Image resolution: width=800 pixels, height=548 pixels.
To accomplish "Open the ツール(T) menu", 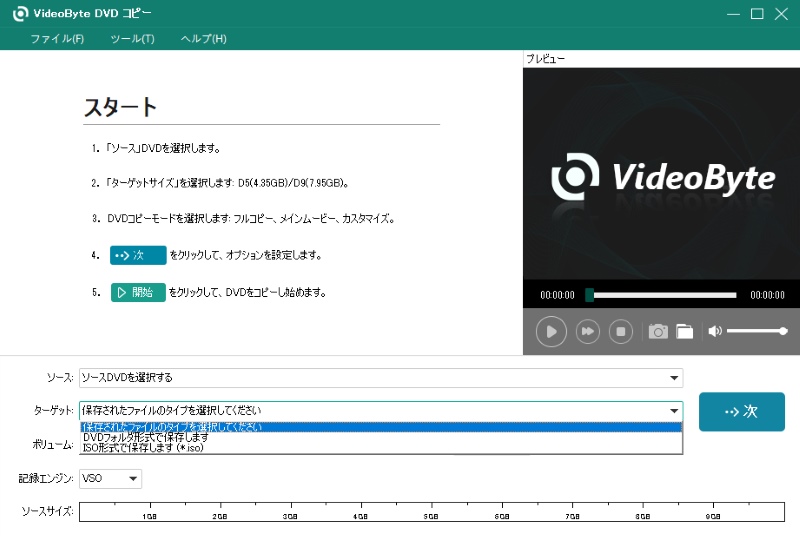I will point(132,39).
